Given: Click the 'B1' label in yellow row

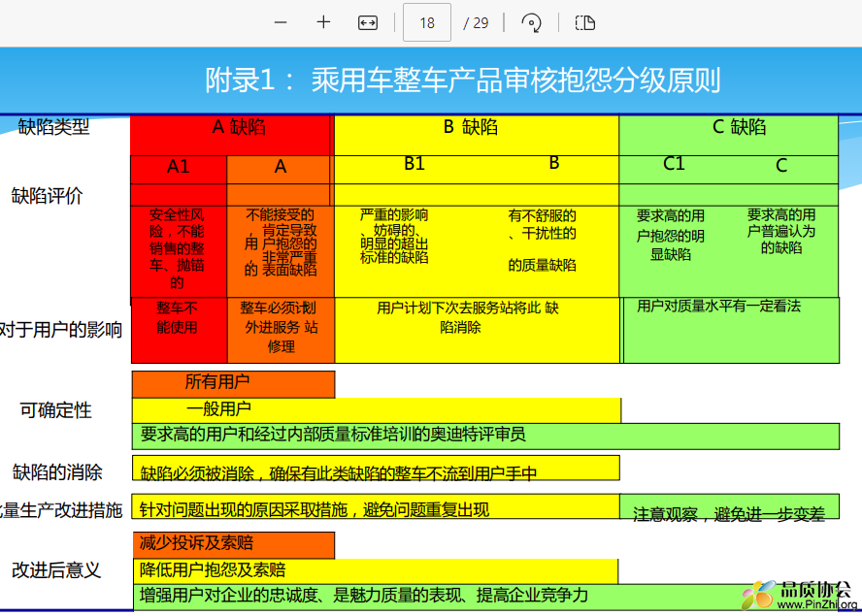Looking at the screenshot, I should click(414, 164).
